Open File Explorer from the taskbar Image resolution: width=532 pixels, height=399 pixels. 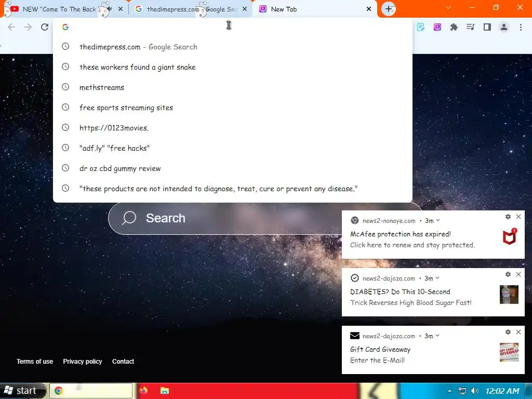pyautogui.click(x=165, y=391)
